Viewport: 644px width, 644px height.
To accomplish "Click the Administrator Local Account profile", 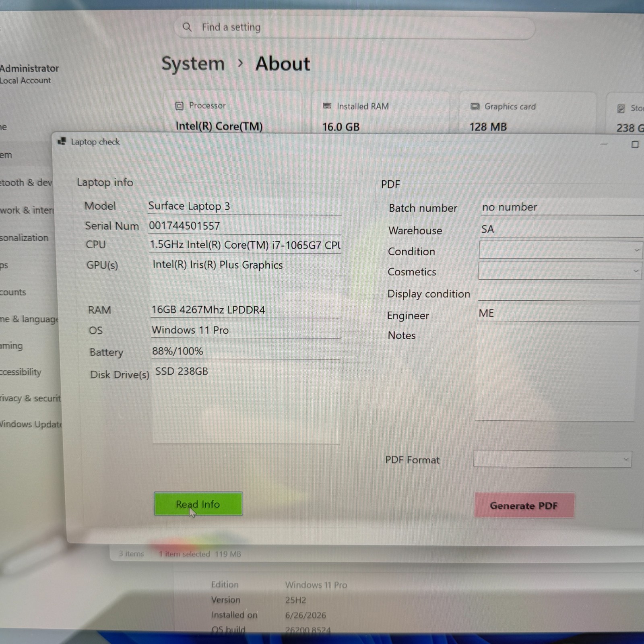I will pos(29,74).
